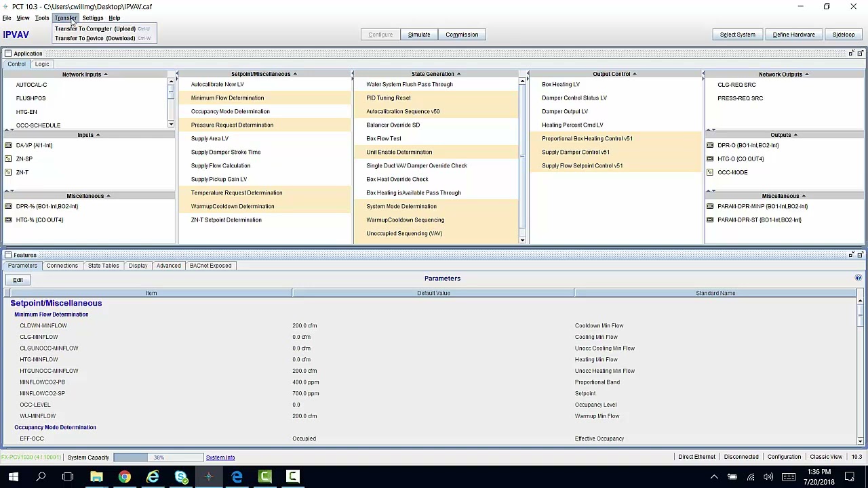This screenshot has width=868, height=488.
Task: Click the State Generation scrollbar down arrow
Action: click(x=522, y=240)
